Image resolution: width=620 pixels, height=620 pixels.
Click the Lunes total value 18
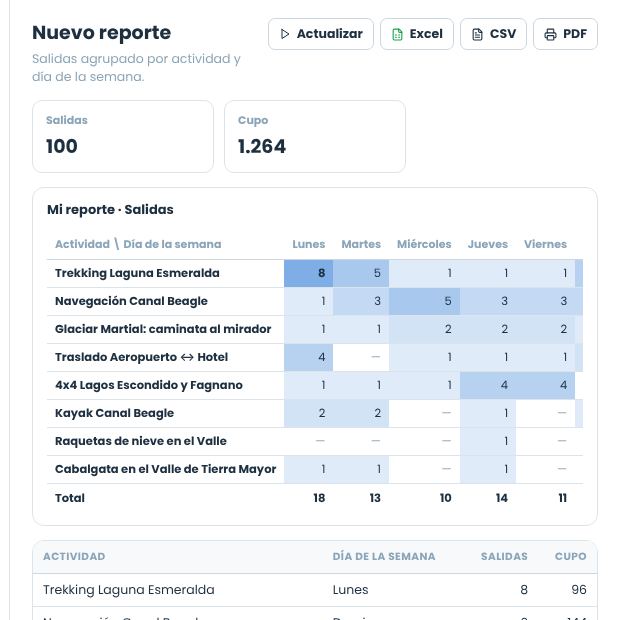pyautogui.click(x=319, y=498)
